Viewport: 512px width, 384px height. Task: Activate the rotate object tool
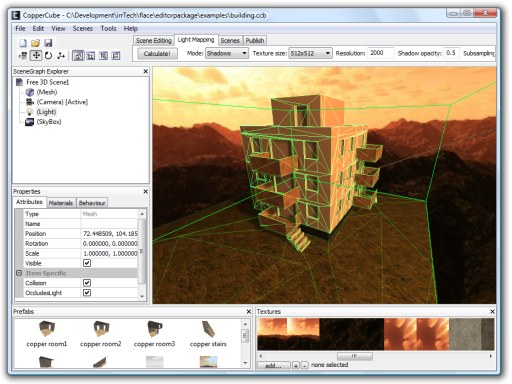[x=49, y=55]
